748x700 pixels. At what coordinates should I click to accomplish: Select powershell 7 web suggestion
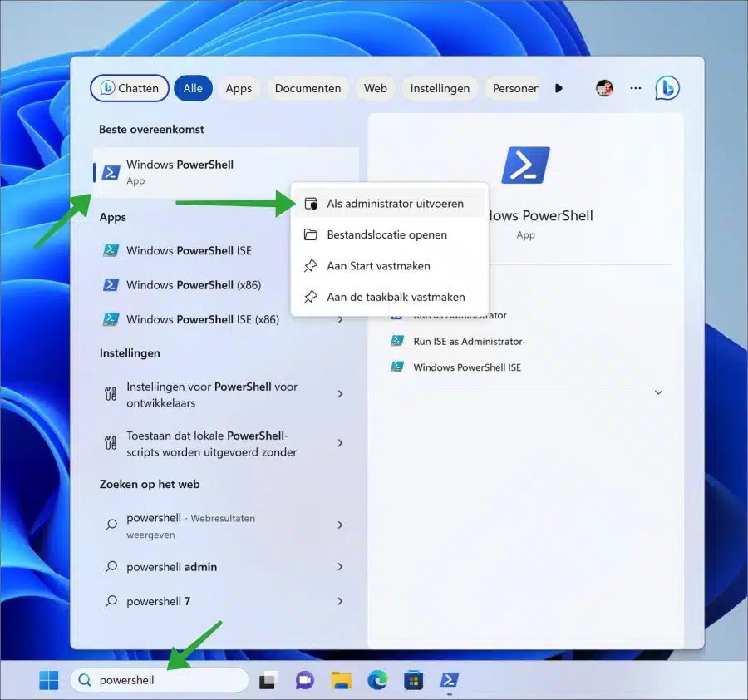pyautogui.click(x=225, y=601)
